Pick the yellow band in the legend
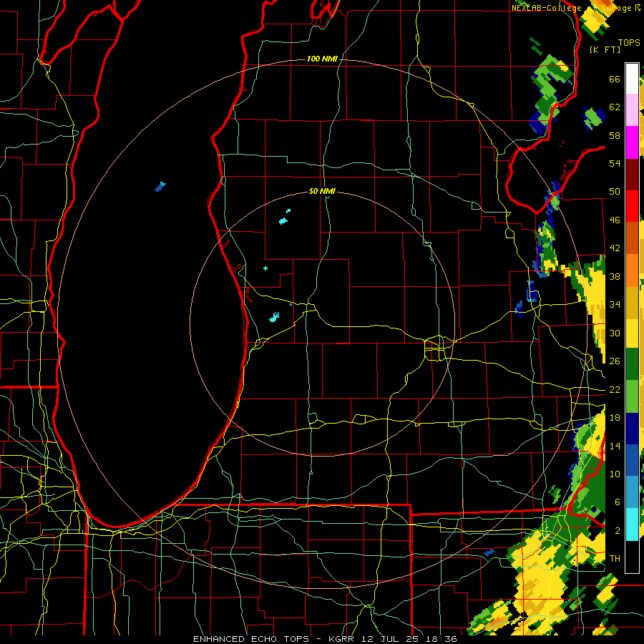The image size is (644, 644). [x=632, y=333]
